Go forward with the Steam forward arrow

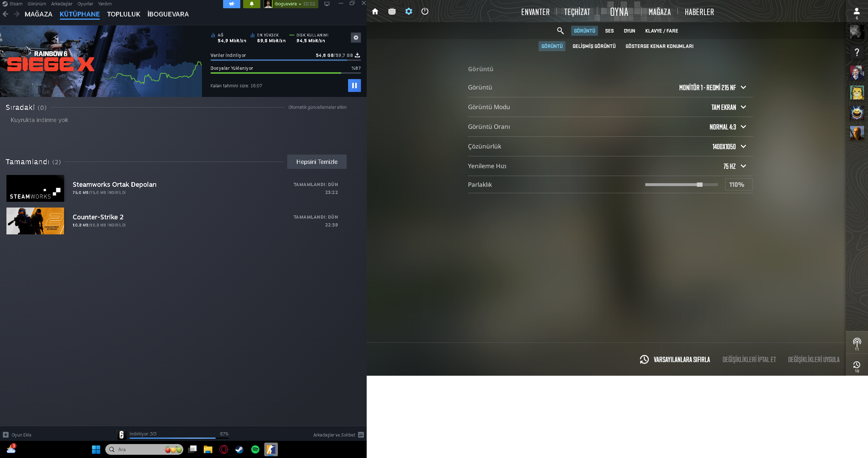click(16, 14)
